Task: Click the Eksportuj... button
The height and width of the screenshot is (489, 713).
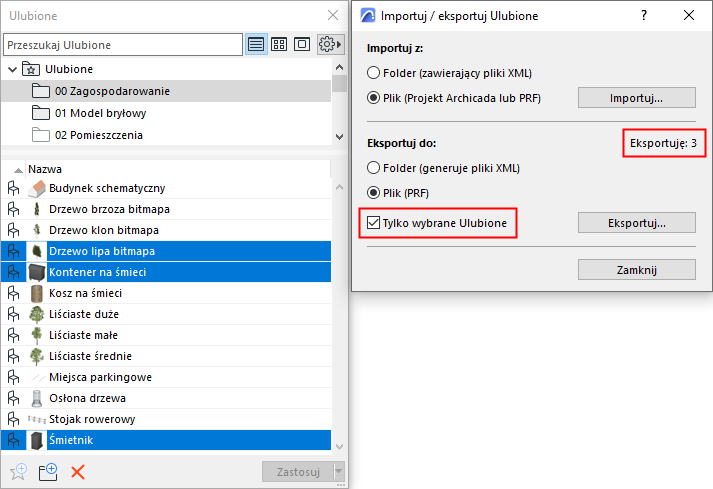Action: (x=637, y=222)
